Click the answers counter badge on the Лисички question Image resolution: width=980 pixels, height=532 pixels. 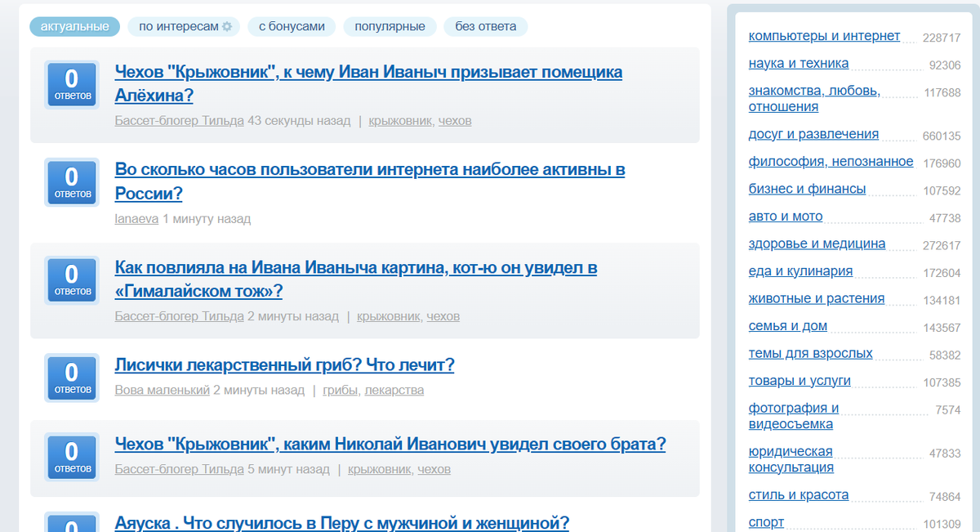point(71,378)
